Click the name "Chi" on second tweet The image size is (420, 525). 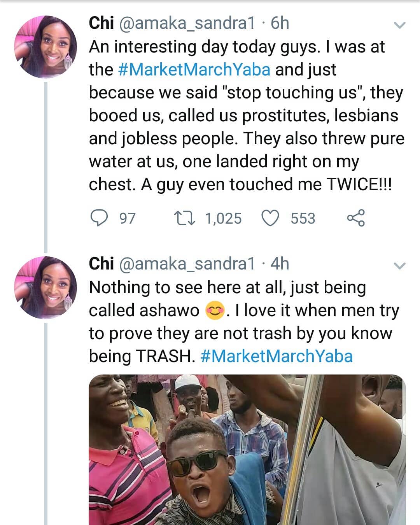pyautogui.click(x=101, y=264)
